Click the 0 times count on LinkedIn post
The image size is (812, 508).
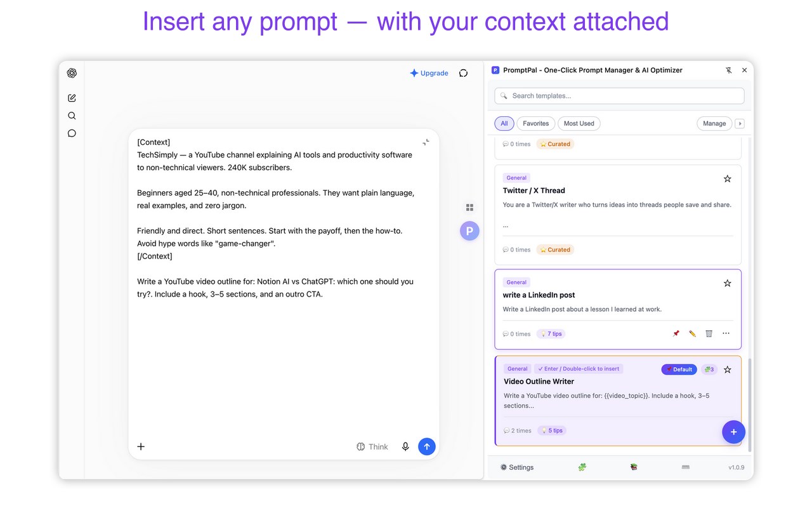point(517,334)
